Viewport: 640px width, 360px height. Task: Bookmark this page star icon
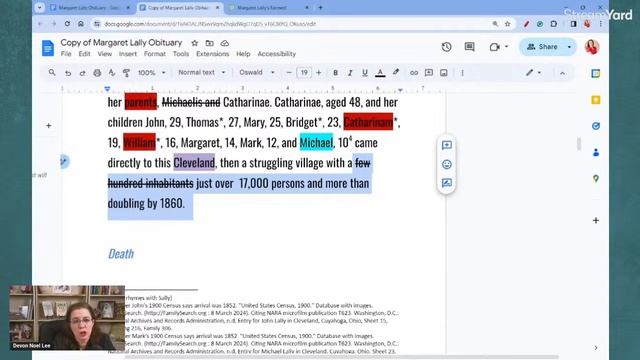click(507, 24)
